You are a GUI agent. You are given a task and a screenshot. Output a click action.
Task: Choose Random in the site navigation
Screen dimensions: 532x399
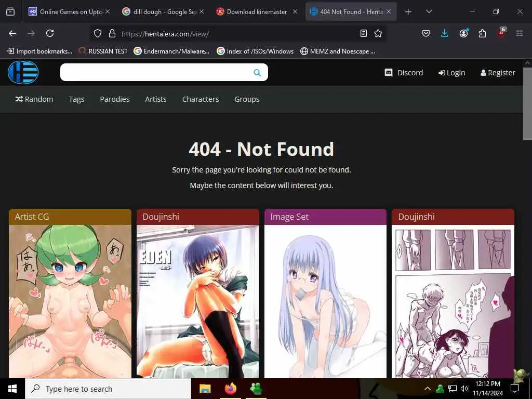tap(34, 99)
